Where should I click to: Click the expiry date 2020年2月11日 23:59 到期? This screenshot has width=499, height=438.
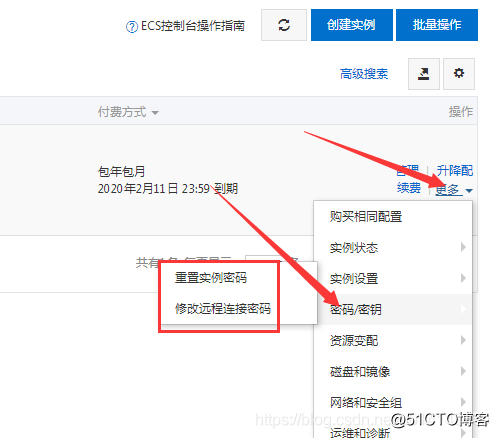168,189
